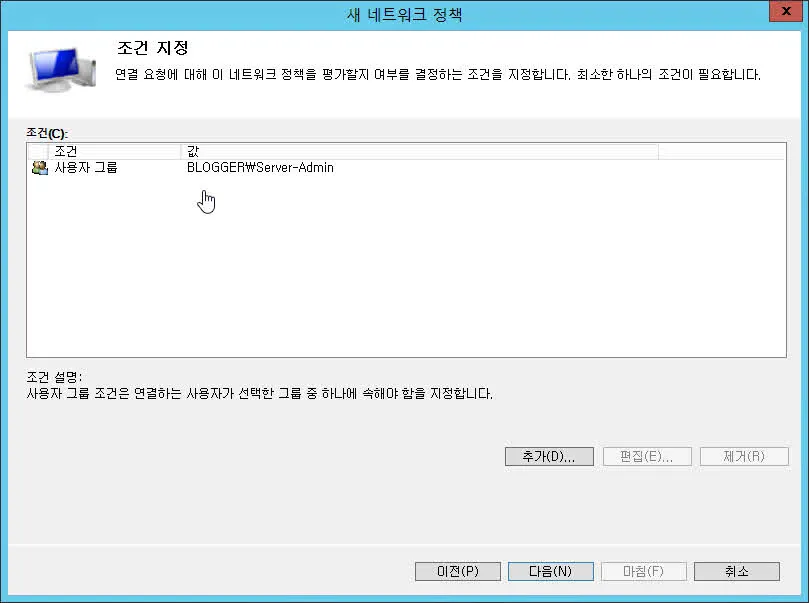Cancel the wizard with 취소

coord(736,572)
